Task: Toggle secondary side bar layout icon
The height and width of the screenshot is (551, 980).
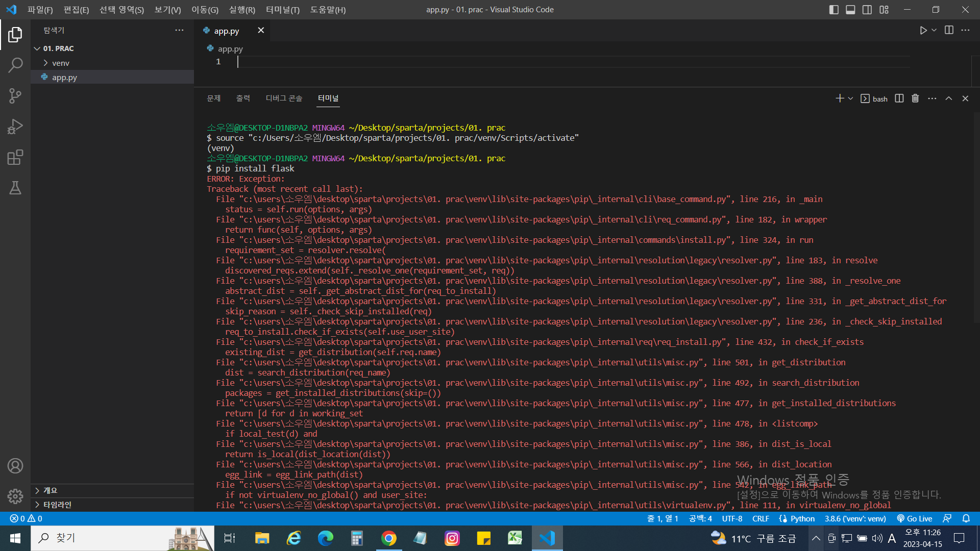Action: coord(867,10)
